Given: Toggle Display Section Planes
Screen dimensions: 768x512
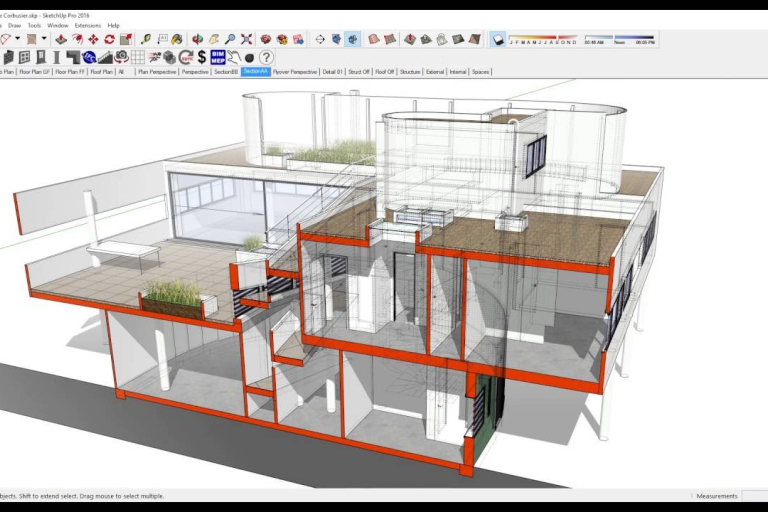Looking at the screenshot, I should 336,39.
